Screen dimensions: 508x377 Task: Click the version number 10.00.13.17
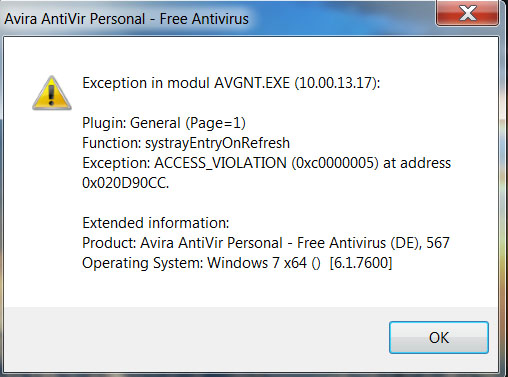tap(335, 83)
